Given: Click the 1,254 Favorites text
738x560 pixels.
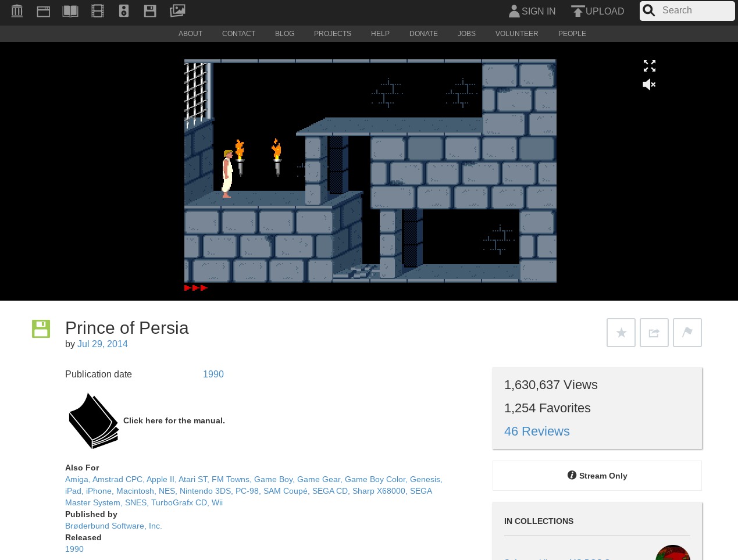Looking at the screenshot, I should 547,408.
